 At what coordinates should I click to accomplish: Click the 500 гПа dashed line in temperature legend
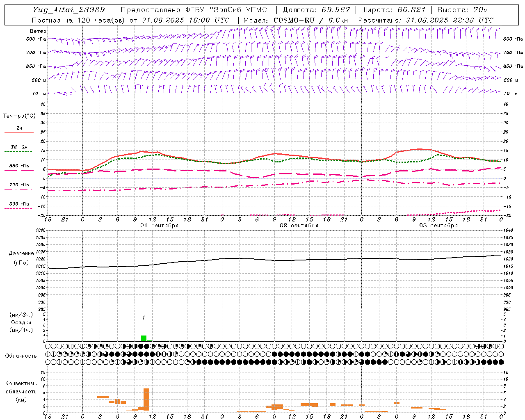point(19,209)
